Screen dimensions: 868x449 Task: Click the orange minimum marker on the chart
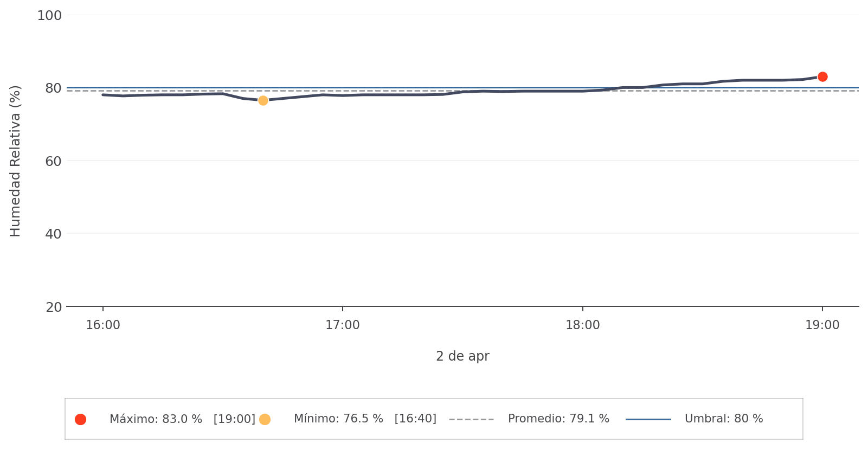point(263,100)
